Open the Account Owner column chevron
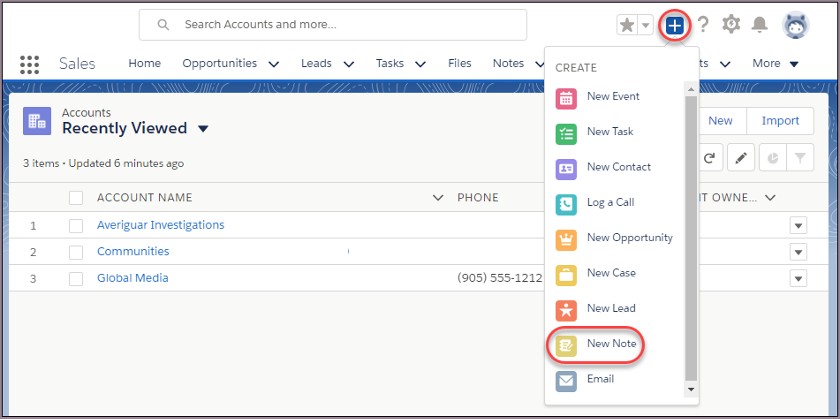The image size is (840, 419). pos(770,198)
